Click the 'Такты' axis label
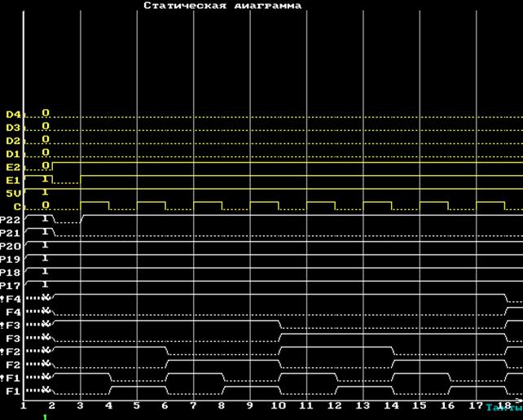Viewport: 523px width, 420px height. tap(504, 407)
